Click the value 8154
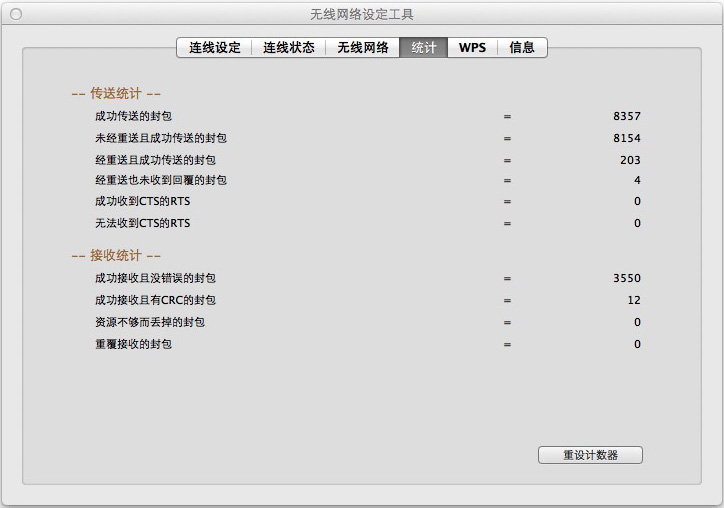The height and width of the screenshot is (508, 724). pyautogui.click(x=627, y=138)
